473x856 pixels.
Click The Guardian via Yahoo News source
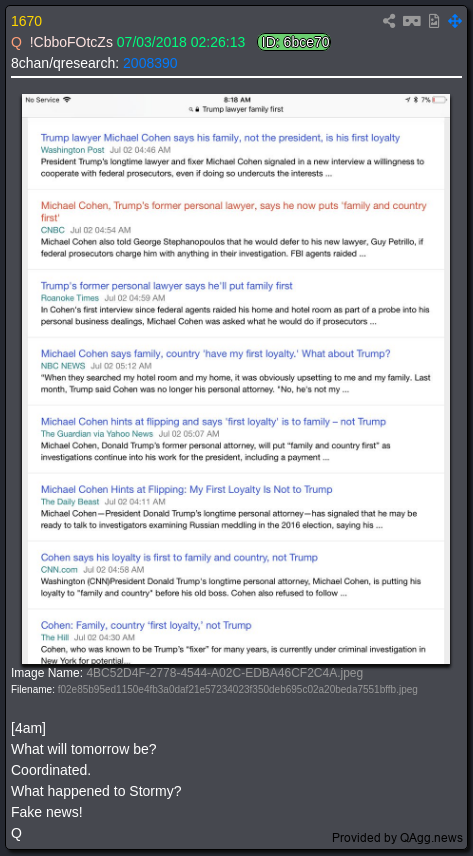(x=97, y=433)
